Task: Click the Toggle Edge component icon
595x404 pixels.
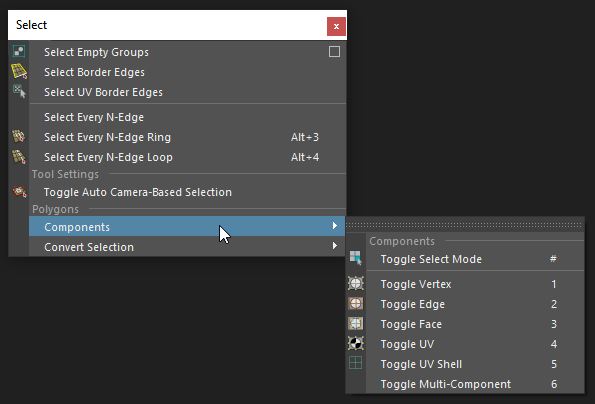Action: [x=356, y=303]
